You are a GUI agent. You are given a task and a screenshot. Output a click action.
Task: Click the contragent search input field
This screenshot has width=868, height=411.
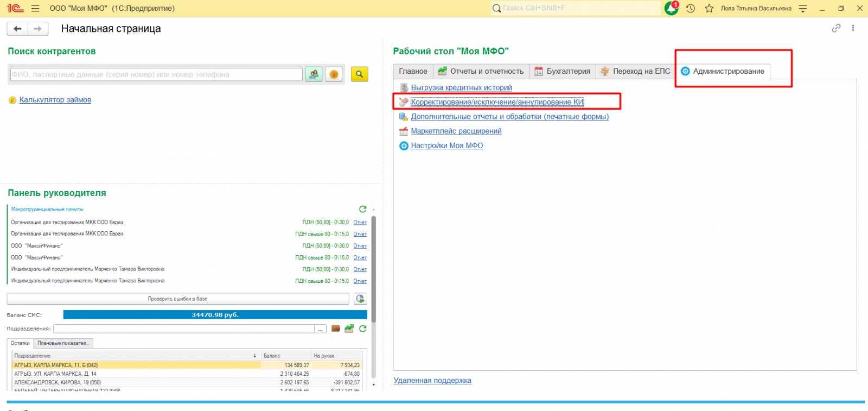(x=156, y=74)
